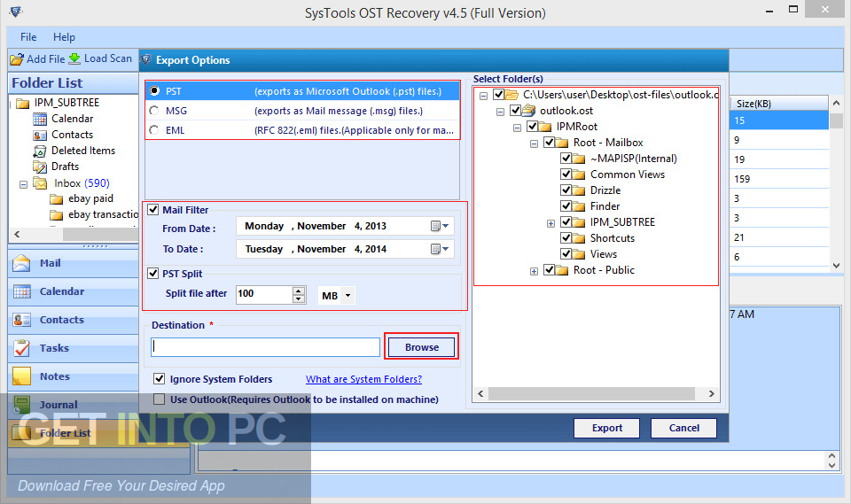
Task: Collapse the IPMRoot node
Action: 517,128
